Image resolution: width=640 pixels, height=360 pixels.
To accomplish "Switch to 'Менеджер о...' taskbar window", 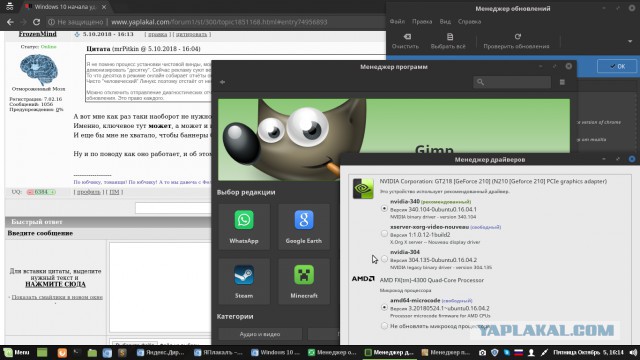I will [332, 352].
